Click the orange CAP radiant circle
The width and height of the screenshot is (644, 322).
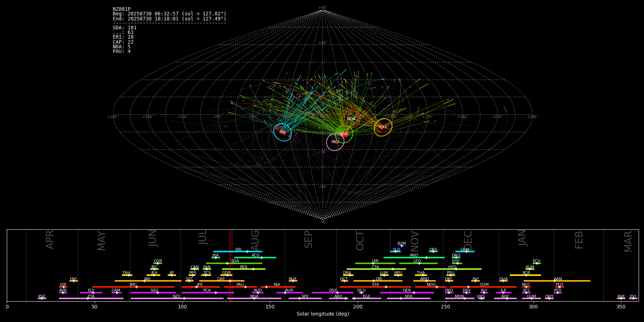point(383,127)
